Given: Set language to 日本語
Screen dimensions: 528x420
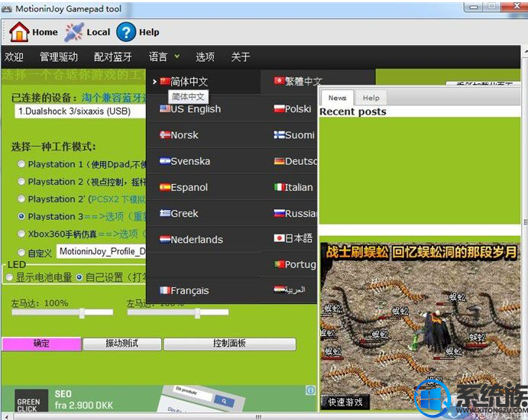Looking at the screenshot, I should click(x=293, y=238).
